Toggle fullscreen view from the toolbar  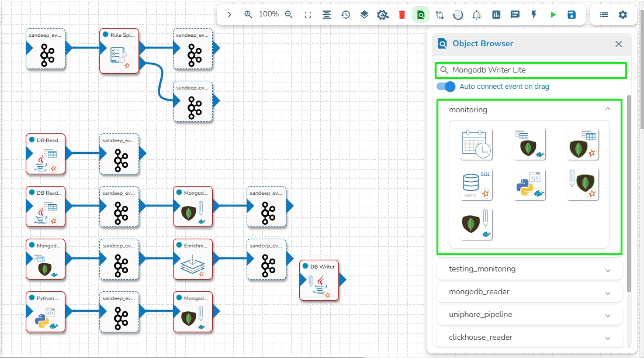point(308,15)
